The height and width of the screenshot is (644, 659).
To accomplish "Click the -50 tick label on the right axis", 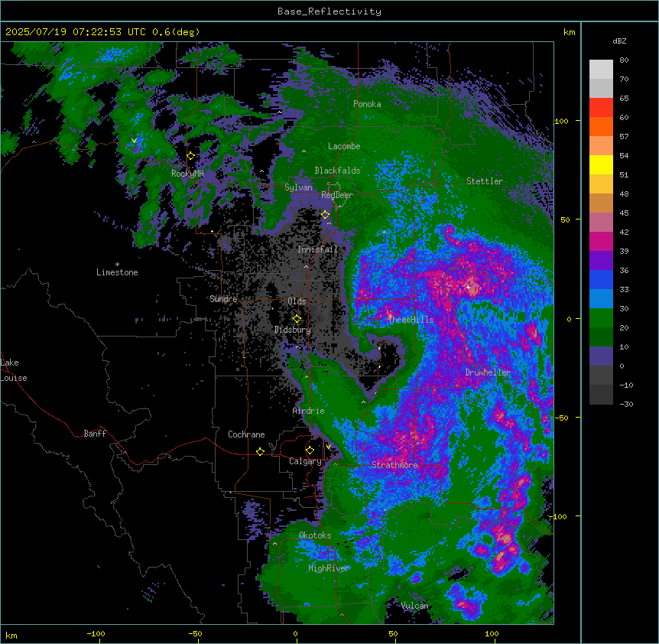I will click(561, 418).
